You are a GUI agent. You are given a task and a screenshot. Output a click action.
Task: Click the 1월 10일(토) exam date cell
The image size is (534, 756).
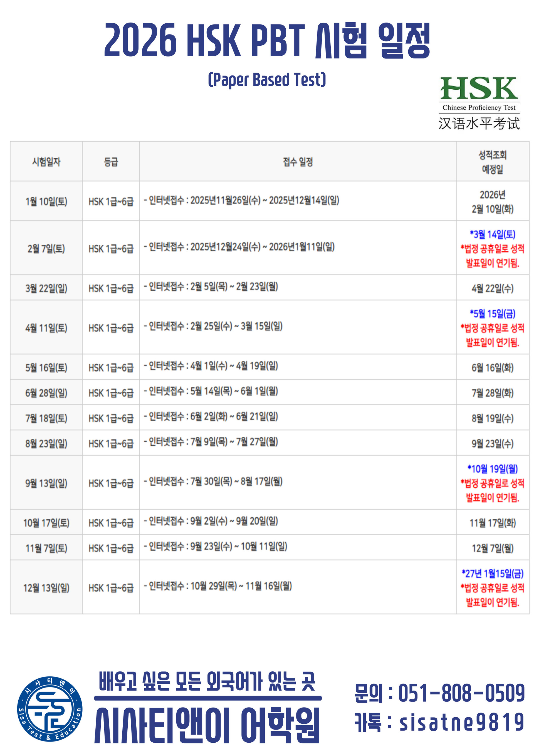point(46,201)
